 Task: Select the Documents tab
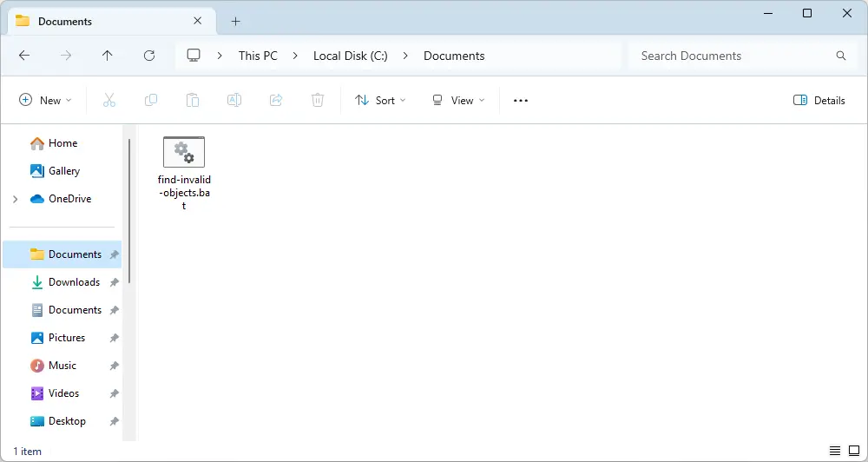click(112, 21)
